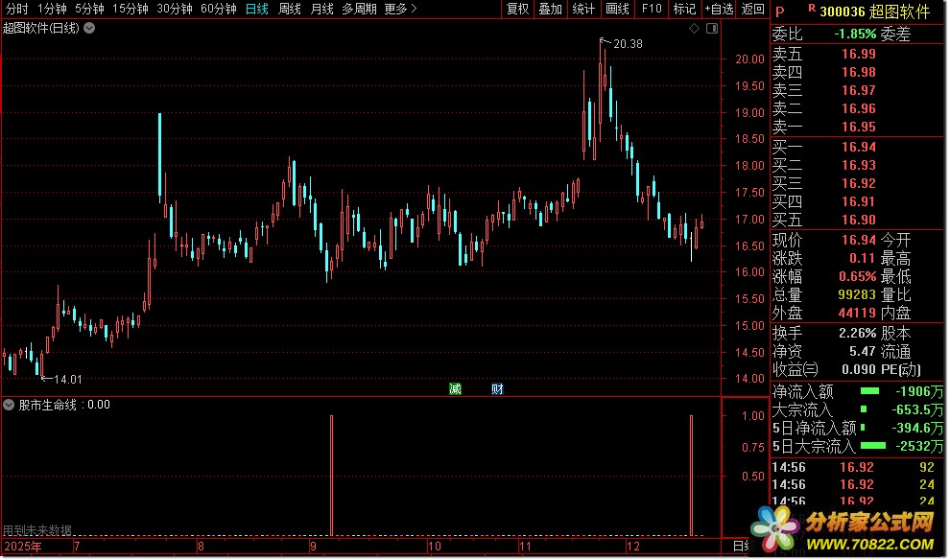
Task: Add stock to watchlist with +自选
Action: click(719, 9)
